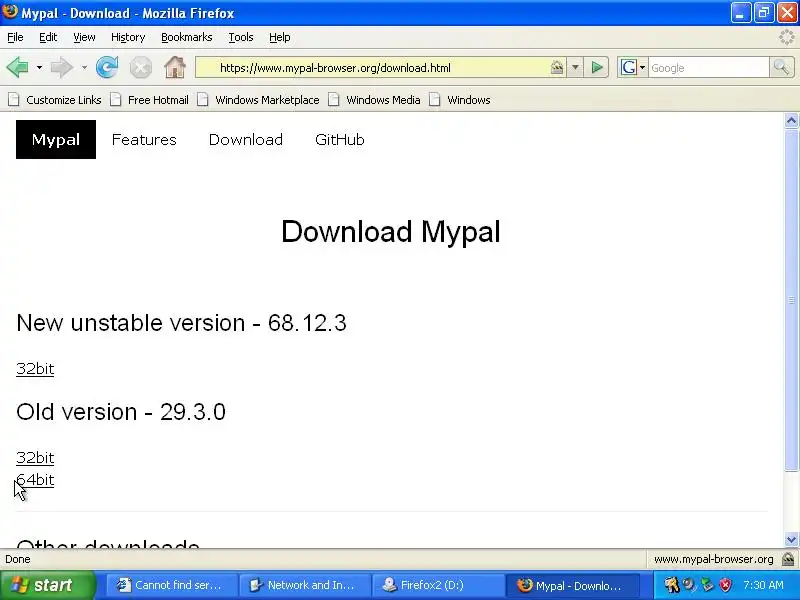800x600 pixels.
Task: Click www.mypal-browser.org in the status bar
Action: coord(713,559)
